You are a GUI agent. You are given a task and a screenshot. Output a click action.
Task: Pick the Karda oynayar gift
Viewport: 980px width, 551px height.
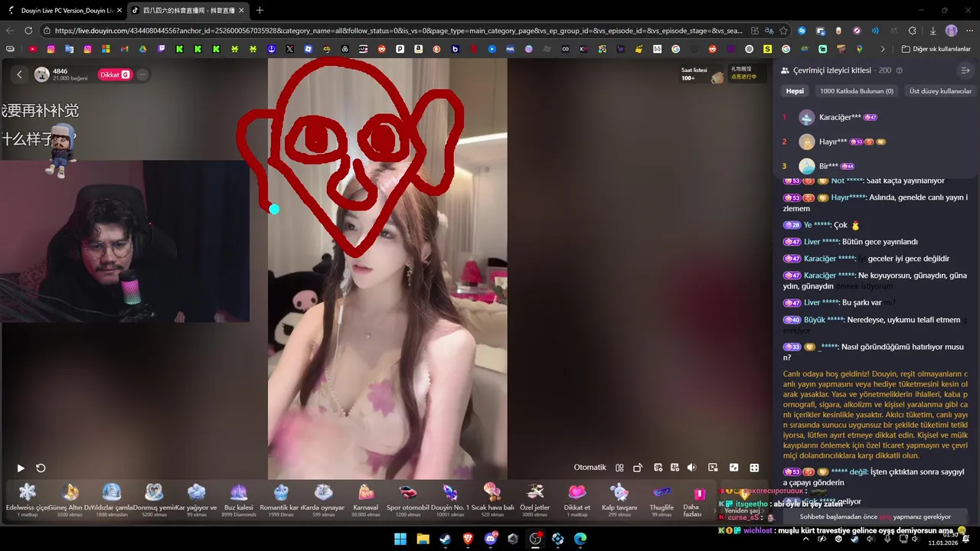[x=324, y=500]
